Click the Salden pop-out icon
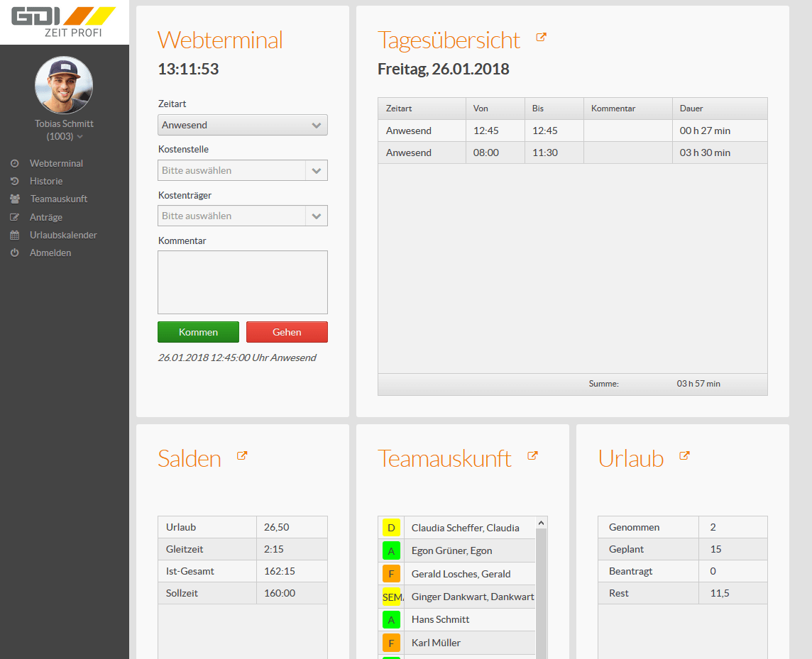812x659 pixels. 242,456
